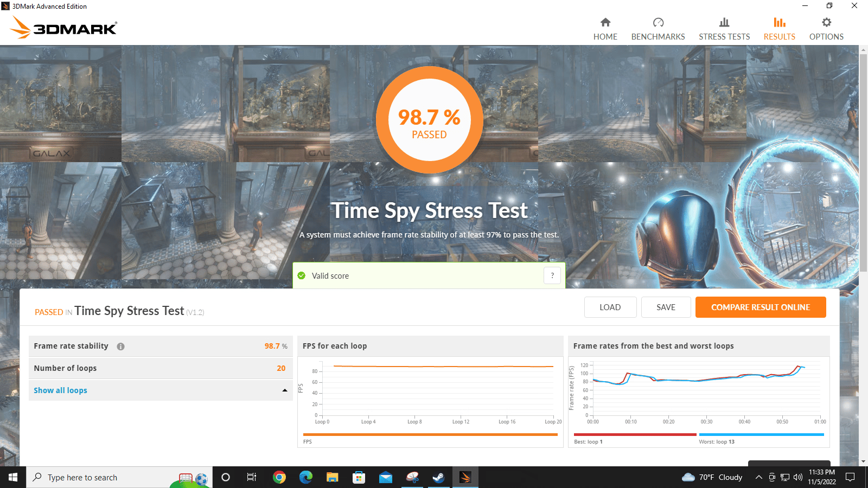Go to the HOME tab

coord(605,29)
